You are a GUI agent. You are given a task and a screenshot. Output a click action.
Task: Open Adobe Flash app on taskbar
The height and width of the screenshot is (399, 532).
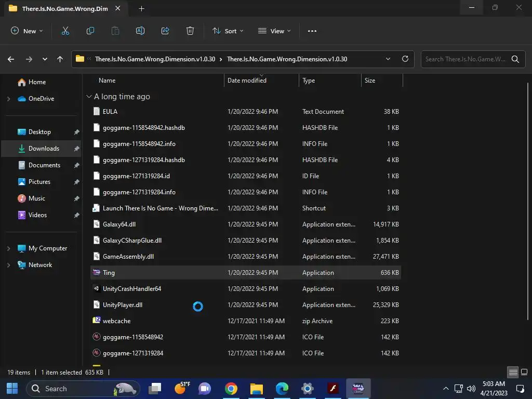[333, 389]
